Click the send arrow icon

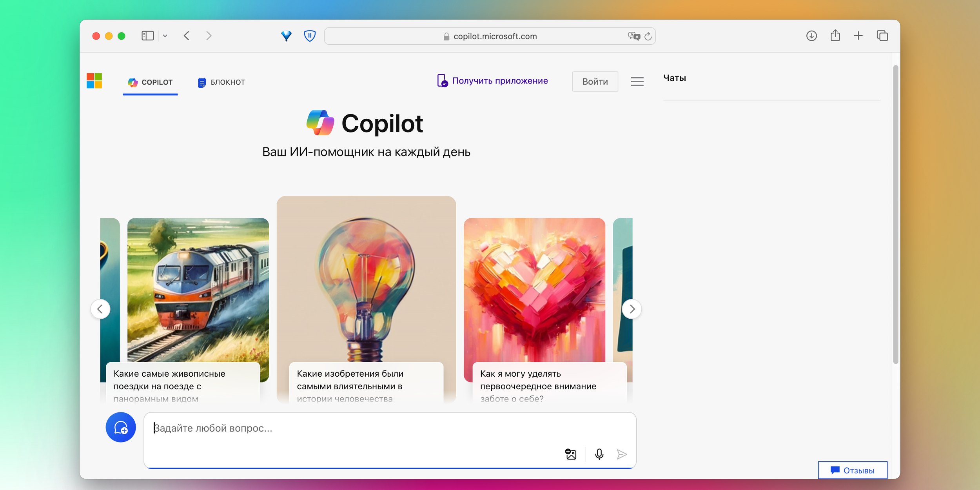[622, 454]
